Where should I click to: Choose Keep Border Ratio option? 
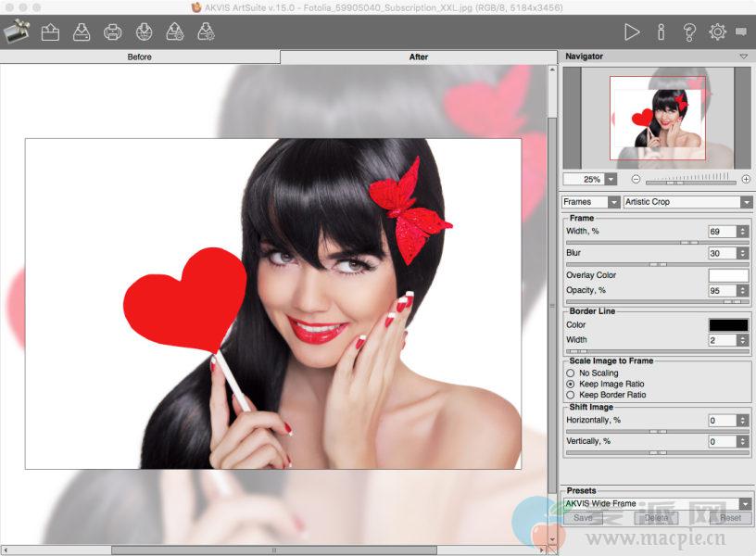point(571,395)
